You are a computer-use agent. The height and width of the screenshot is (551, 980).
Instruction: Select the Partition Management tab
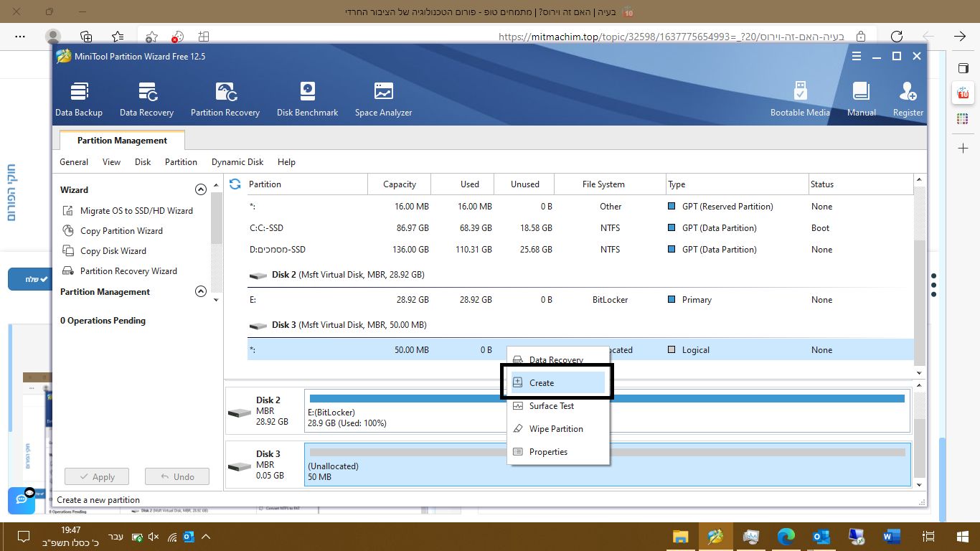(122, 141)
